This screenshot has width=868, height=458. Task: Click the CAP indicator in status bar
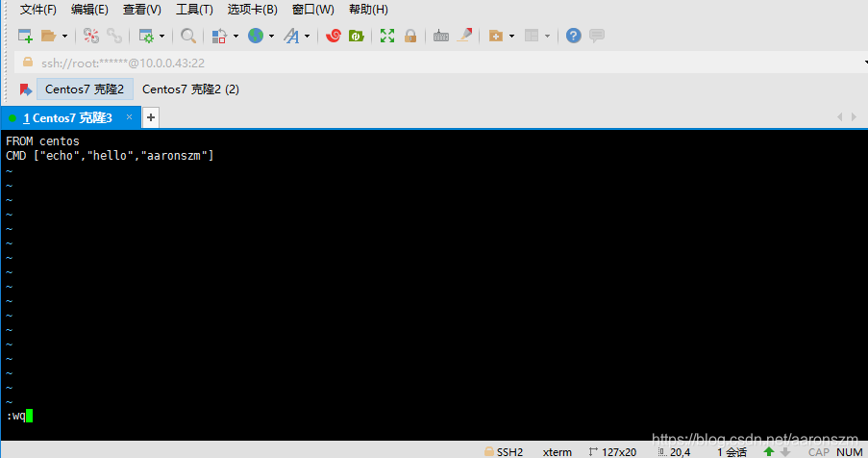(819, 452)
